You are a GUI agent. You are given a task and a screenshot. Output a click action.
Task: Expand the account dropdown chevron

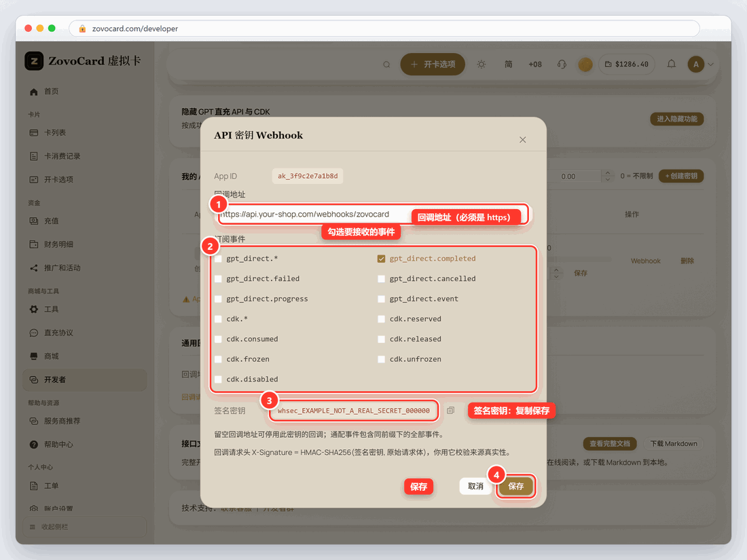[711, 64]
